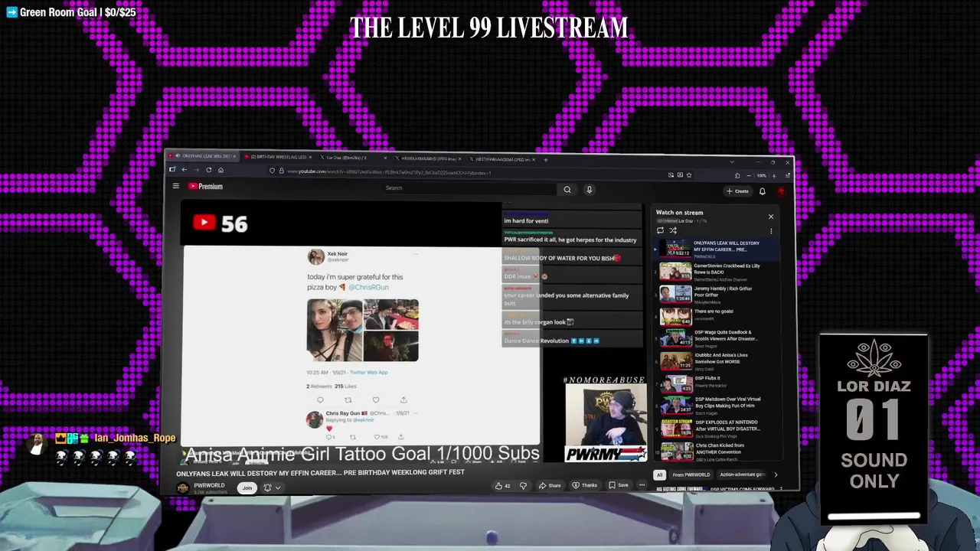
Task: Expand the browser tab list chevron
Action: (731, 162)
